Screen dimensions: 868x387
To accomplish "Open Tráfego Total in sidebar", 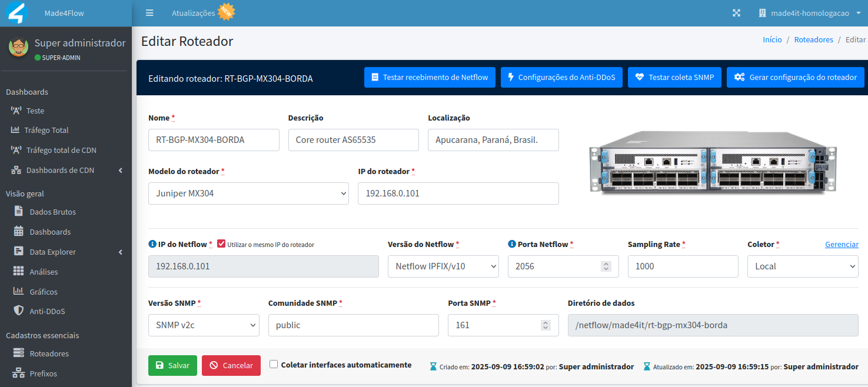I will tap(46, 131).
